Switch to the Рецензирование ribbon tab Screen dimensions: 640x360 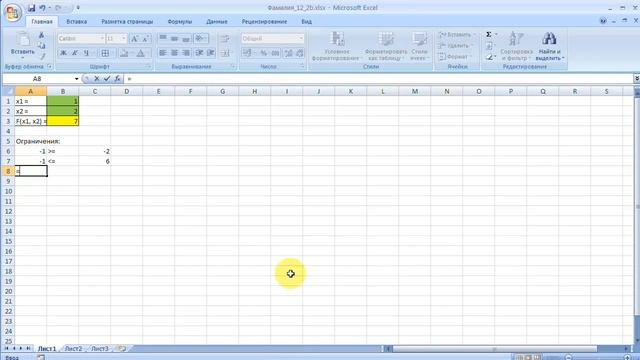coord(264,22)
